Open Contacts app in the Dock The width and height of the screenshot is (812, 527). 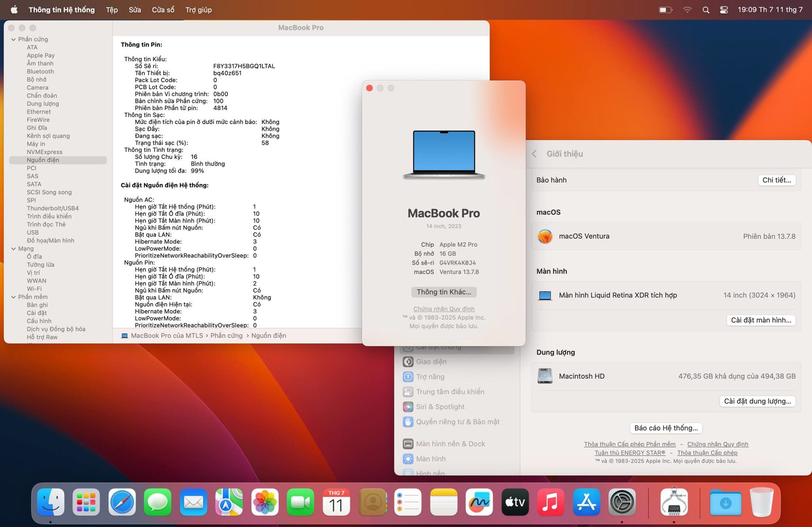373,502
